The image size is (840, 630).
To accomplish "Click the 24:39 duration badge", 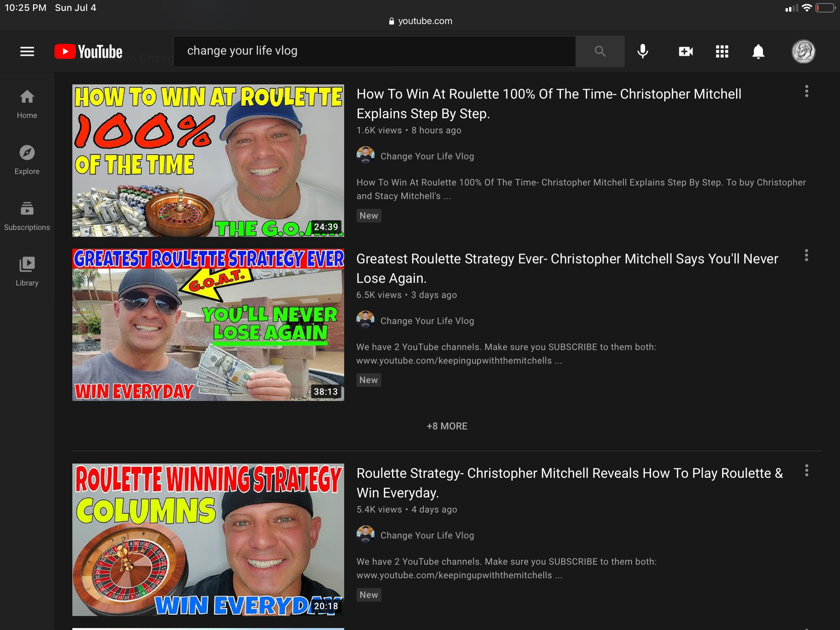I will tap(326, 227).
